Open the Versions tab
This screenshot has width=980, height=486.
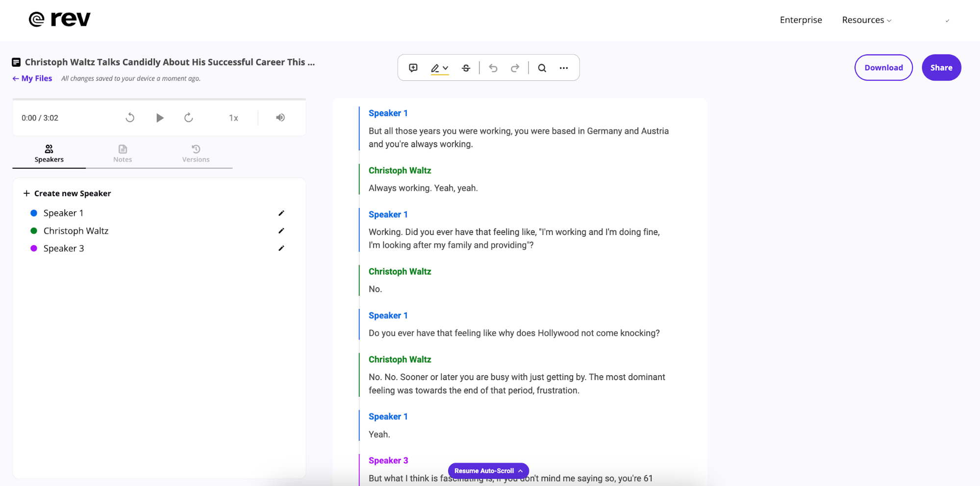196,153
